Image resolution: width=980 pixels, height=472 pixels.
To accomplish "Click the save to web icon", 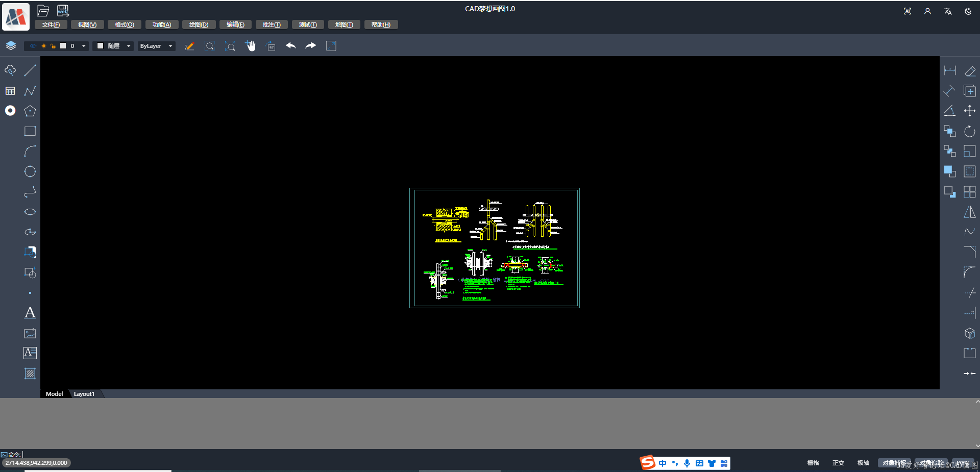I will coord(63,10).
